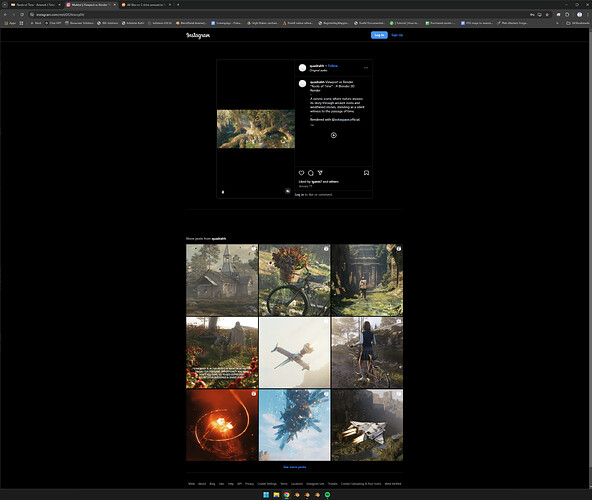Viewport: 592px width, 500px height.
Task: Click the Sign Up link in the header
Action: coord(397,35)
